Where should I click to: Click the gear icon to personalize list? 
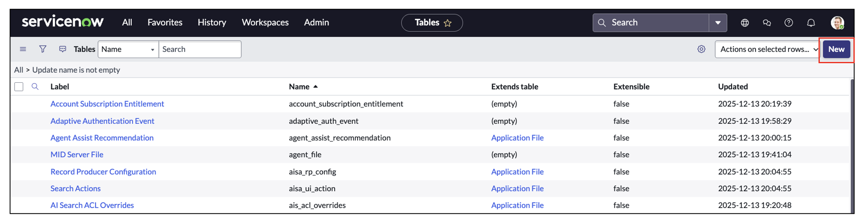coord(701,49)
